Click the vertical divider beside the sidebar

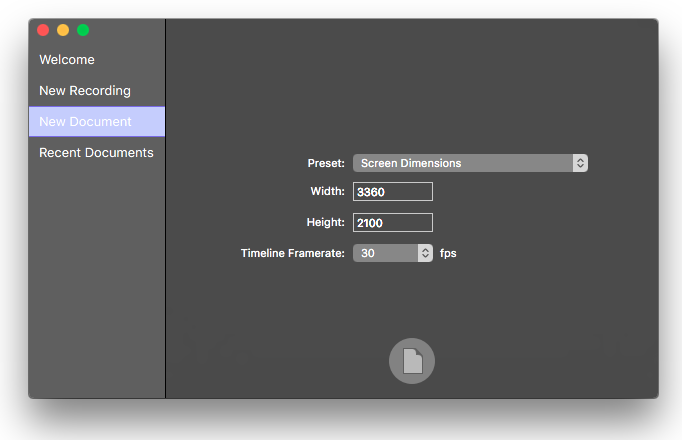pyautogui.click(x=165, y=250)
